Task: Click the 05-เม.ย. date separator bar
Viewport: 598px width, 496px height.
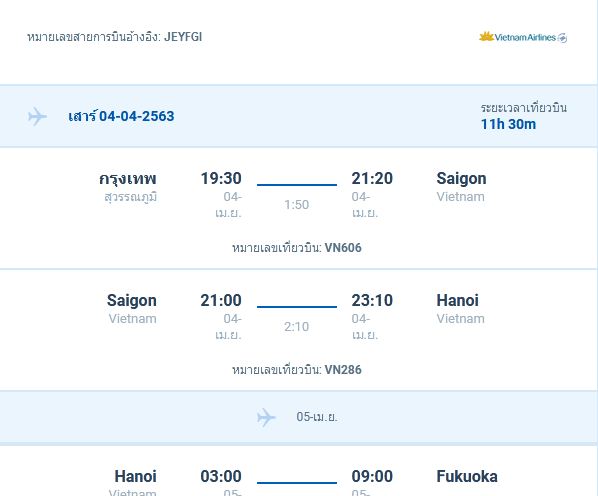Action: click(298, 417)
